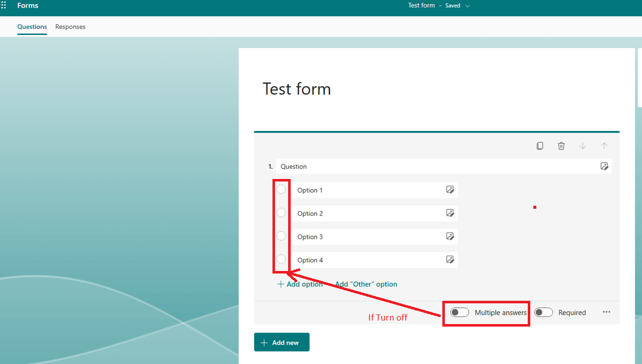Switch to the Questions tab
The width and height of the screenshot is (642, 364).
tap(32, 27)
